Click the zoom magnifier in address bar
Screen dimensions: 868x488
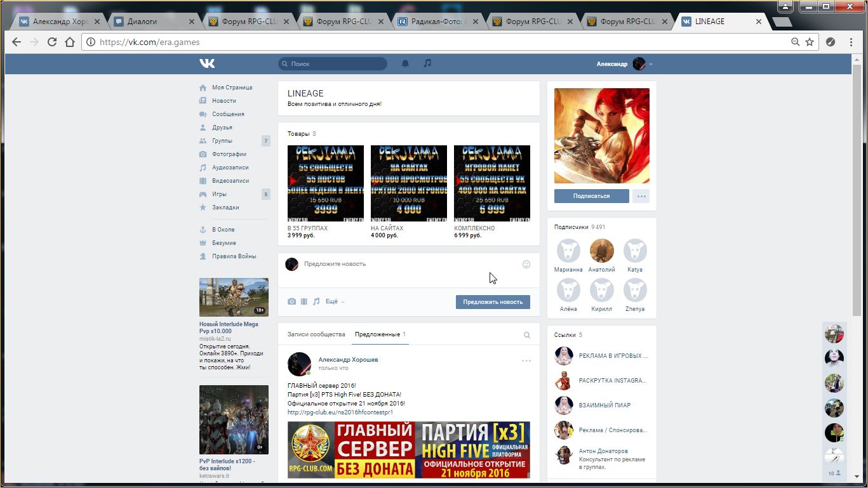[x=795, y=42]
